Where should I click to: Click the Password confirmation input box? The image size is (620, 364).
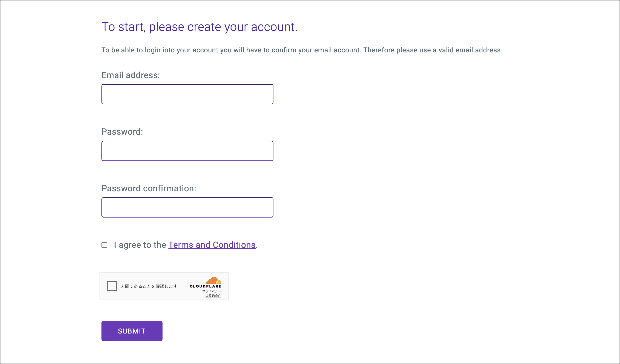[187, 207]
